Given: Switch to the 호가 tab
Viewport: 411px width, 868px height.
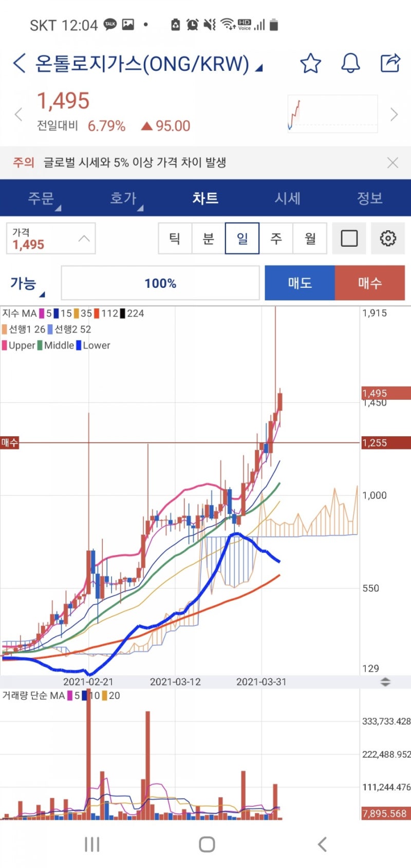Looking at the screenshot, I should pos(123,198).
